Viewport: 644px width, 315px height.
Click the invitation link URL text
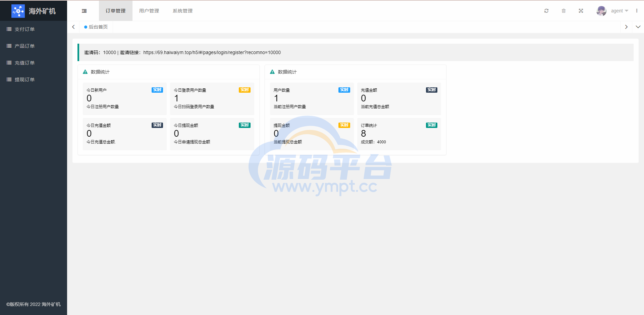(212, 52)
